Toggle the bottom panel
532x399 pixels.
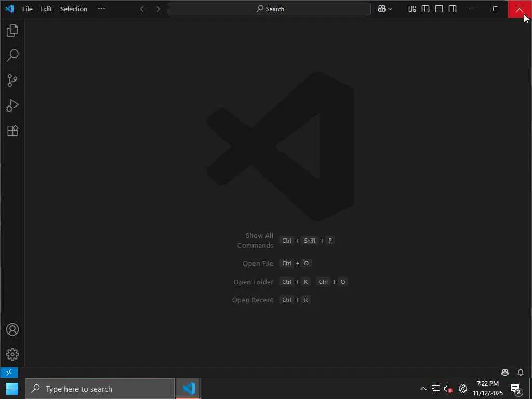[x=439, y=9]
